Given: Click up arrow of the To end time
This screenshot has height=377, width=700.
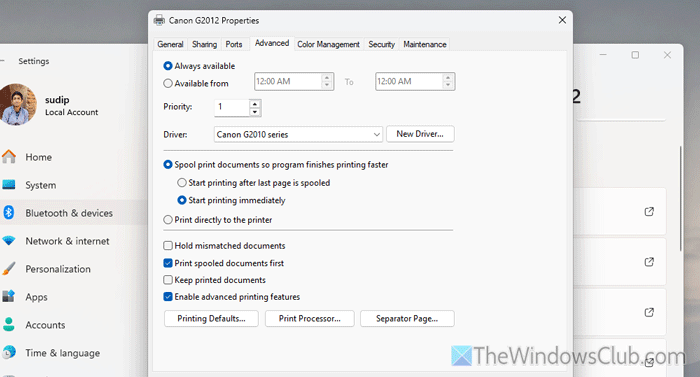Looking at the screenshot, I should coord(448,77).
